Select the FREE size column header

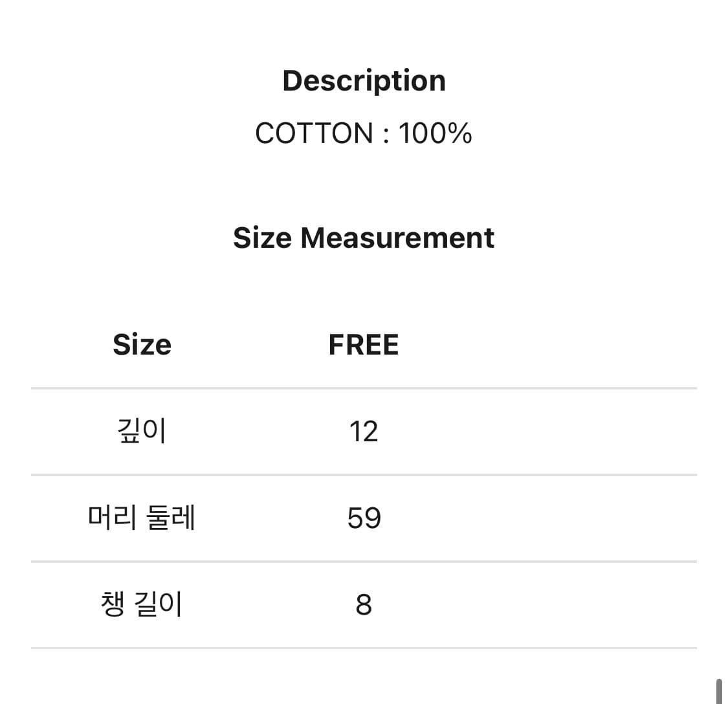click(x=363, y=344)
